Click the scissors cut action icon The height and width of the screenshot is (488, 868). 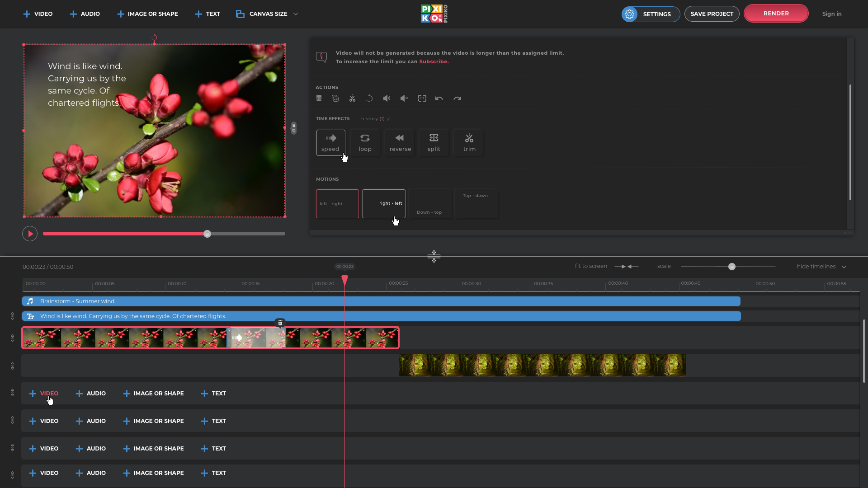click(x=352, y=99)
